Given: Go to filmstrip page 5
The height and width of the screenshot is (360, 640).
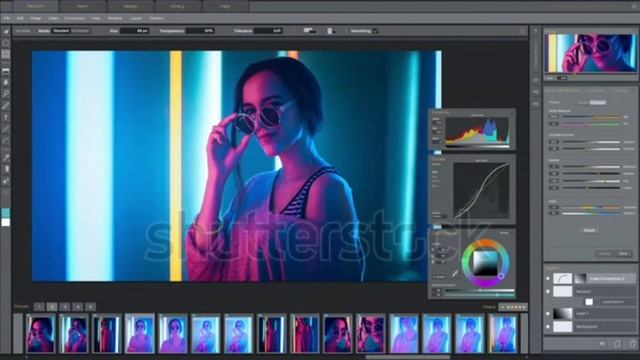Looking at the screenshot, I should [91, 307].
